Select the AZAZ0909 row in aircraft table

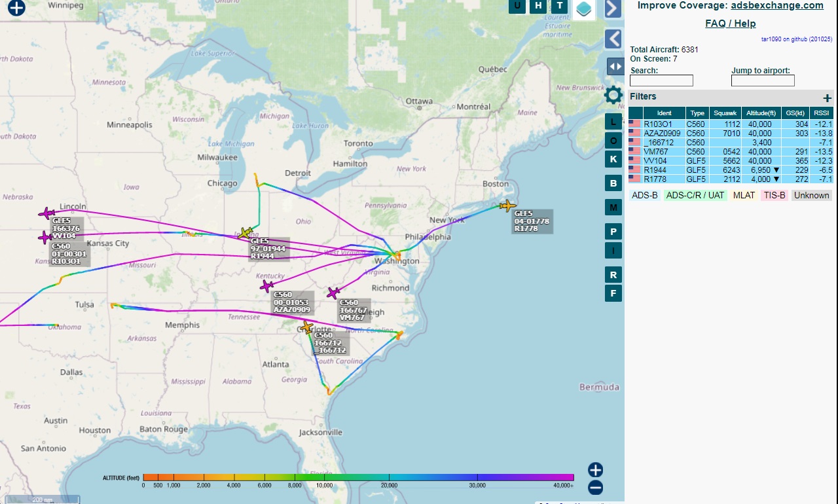click(731, 133)
